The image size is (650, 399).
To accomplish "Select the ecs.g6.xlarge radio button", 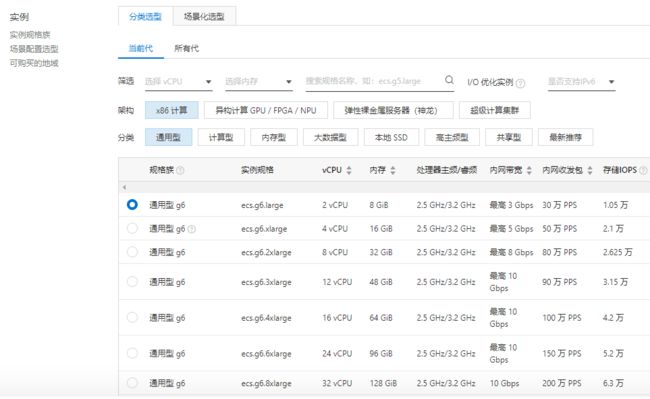I will point(132,228).
